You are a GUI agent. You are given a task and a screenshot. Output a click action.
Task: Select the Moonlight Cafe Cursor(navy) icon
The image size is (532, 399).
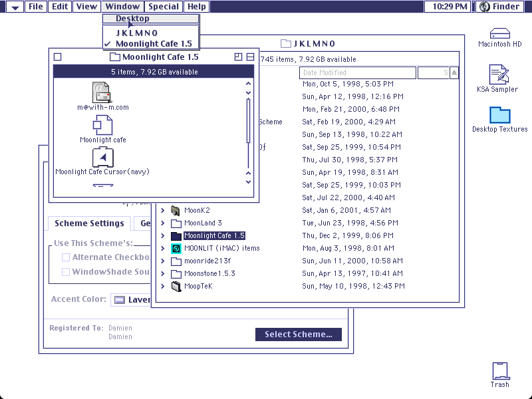point(103,157)
